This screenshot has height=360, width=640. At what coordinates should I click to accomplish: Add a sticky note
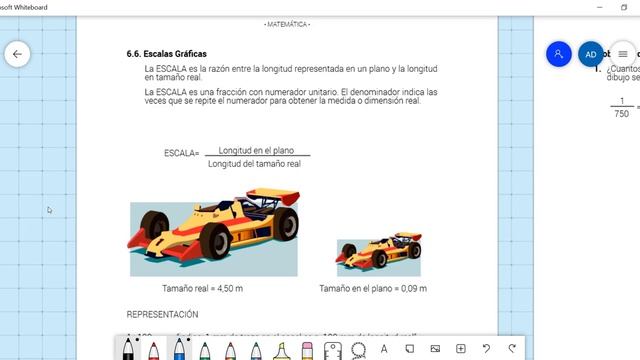tap(409, 349)
